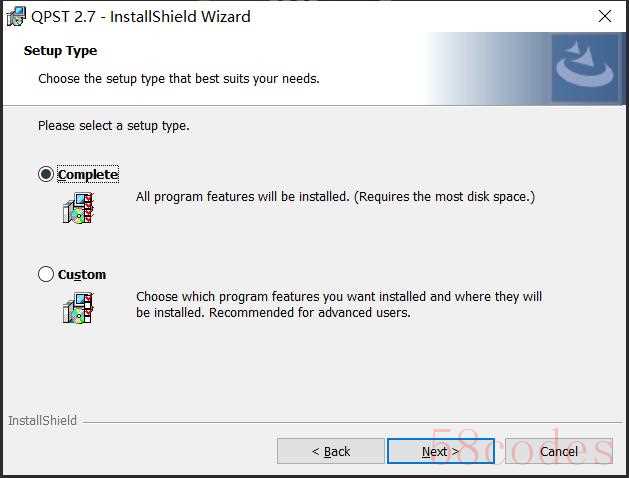Close the QPST InstallShield Wizard window
The image size is (629, 478).
point(605,16)
